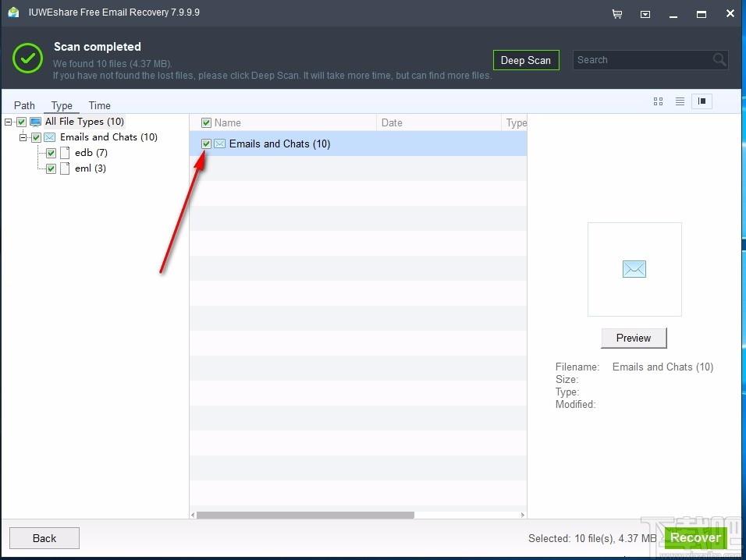Click the green Recover button
Image resolution: width=746 pixels, height=560 pixels.
coord(695,537)
